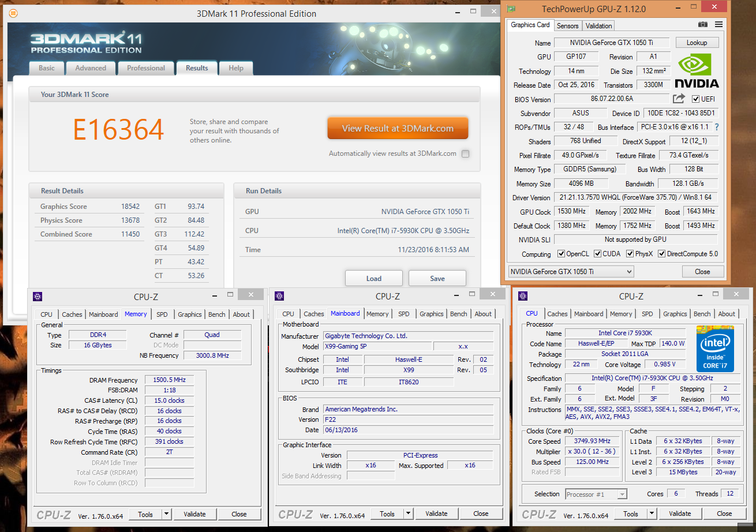Click the BIOS Version field in GPU-Z
Image resolution: width=756 pixels, height=532 pixels.
(x=612, y=99)
